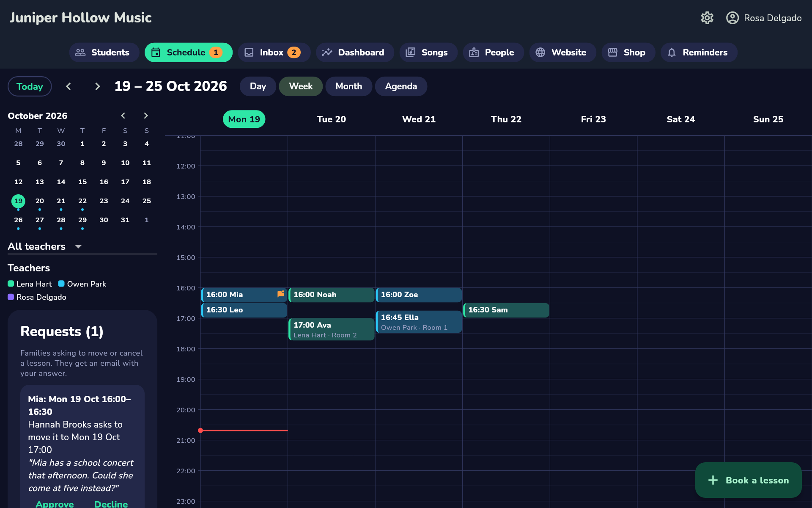Show previous month in mini calendar
Viewport: 812px width, 508px height.
(123, 116)
